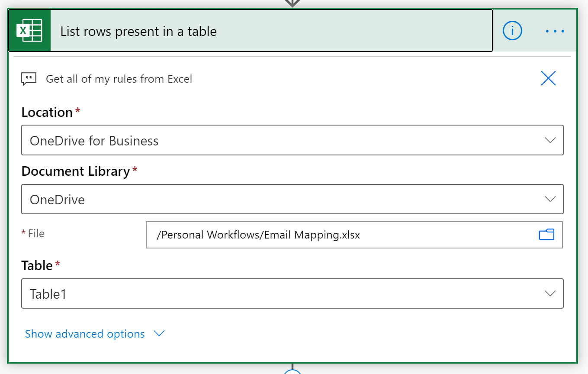Open the Table dropdown showing Table1

click(x=292, y=293)
